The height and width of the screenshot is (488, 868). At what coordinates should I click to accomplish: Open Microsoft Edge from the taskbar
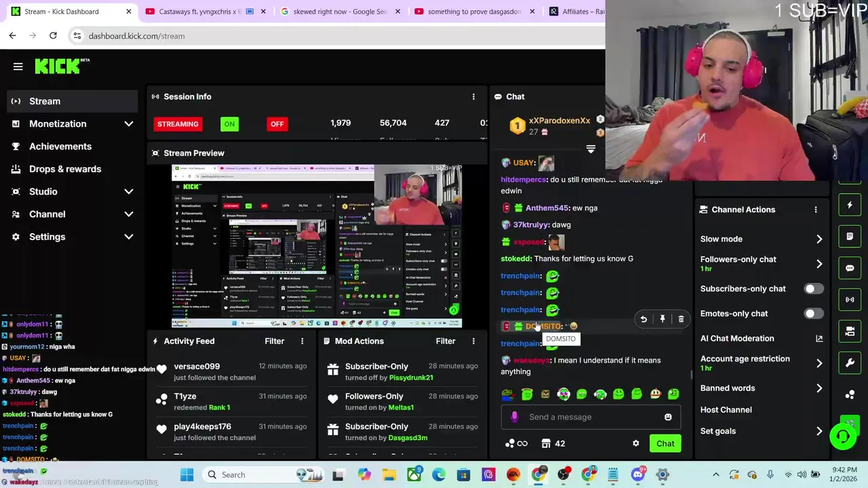click(439, 474)
